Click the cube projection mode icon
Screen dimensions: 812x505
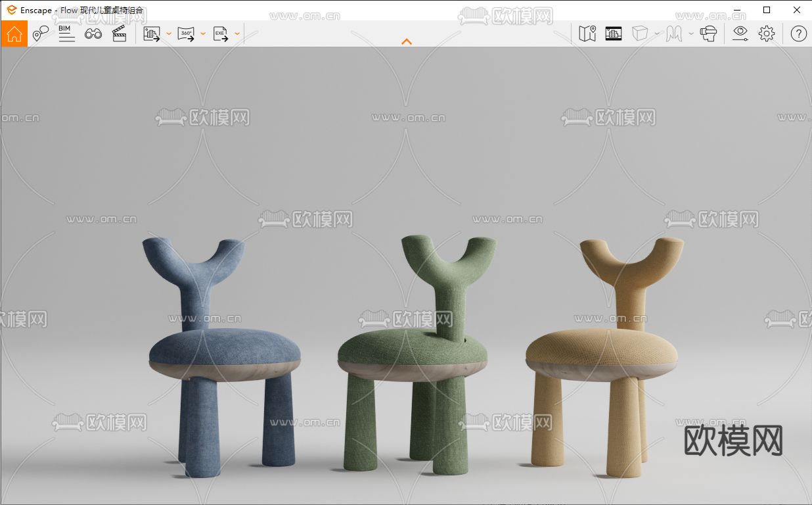tap(640, 34)
